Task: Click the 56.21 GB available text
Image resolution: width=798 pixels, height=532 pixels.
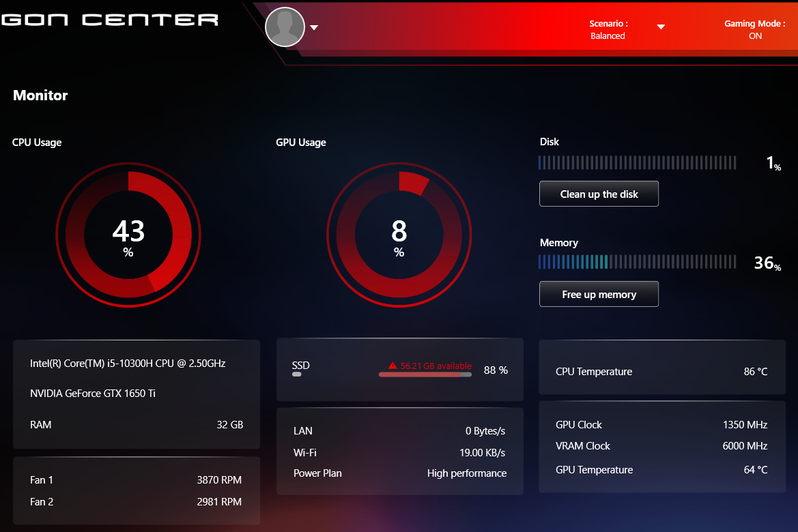Action: [x=436, y=366]
